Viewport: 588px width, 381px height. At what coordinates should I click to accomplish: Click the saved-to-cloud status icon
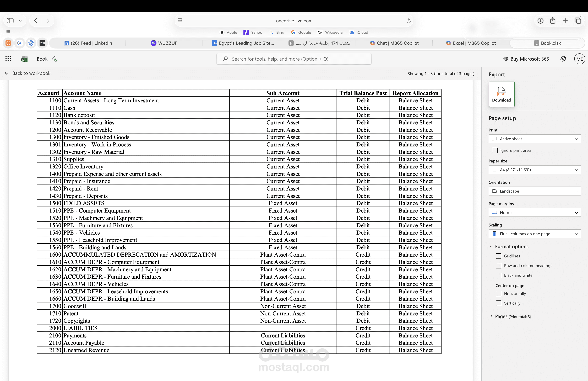click(x=55, y=59)
